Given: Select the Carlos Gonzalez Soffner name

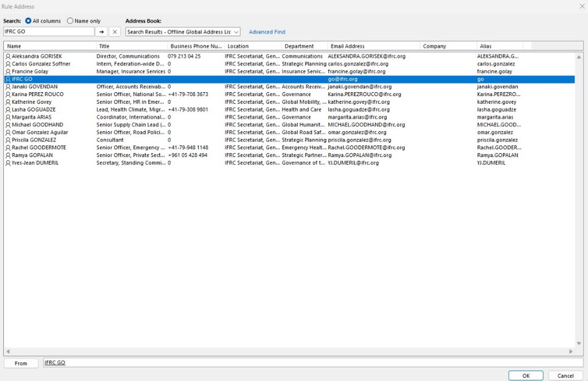Looking at the screenshot, I should [x=41, y=64].
